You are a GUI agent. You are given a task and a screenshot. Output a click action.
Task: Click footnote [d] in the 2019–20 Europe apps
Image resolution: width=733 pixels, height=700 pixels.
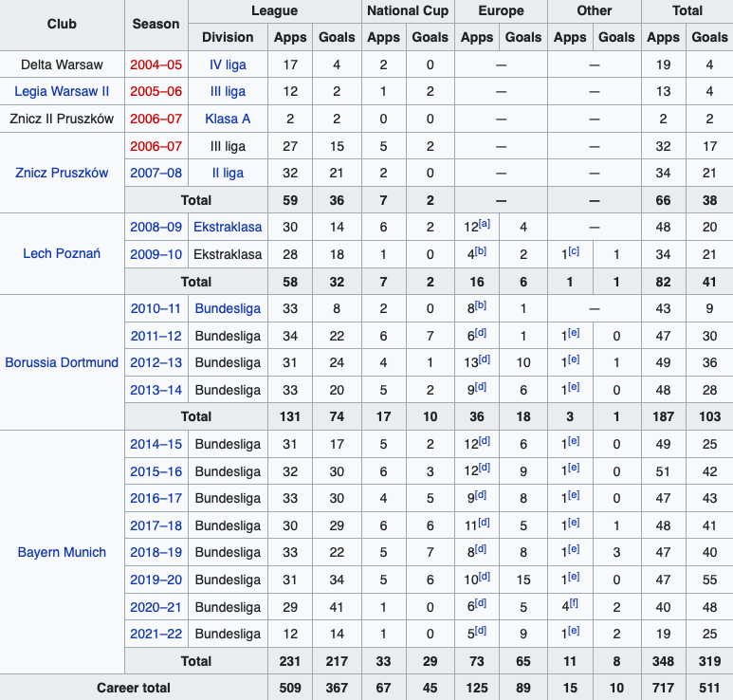(x=485, y=577)
